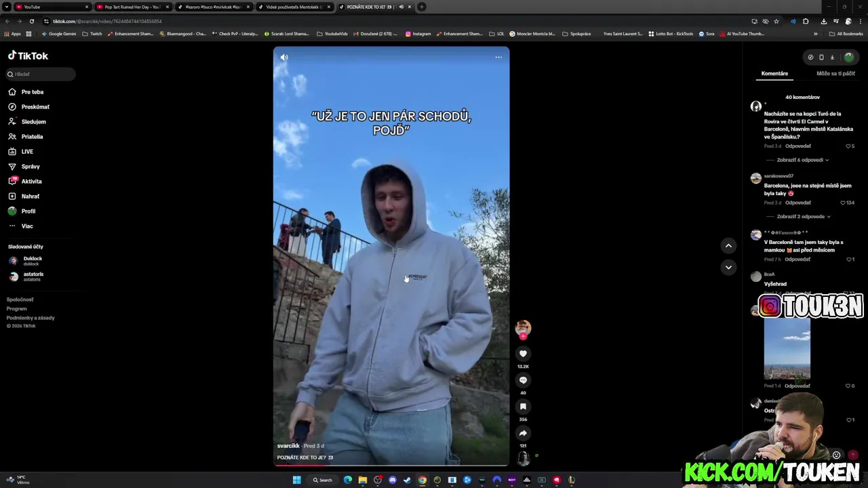Open Viac more options menu

(20, 226)
